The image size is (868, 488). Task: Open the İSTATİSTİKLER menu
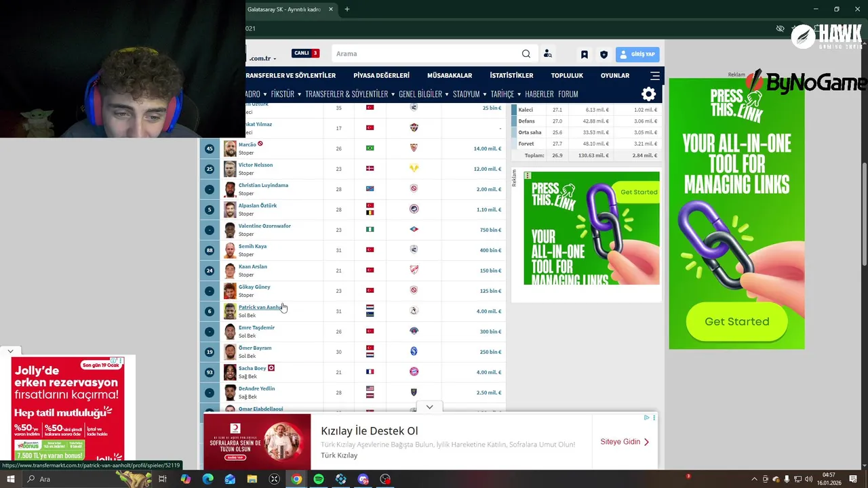[x=511, y=75]
